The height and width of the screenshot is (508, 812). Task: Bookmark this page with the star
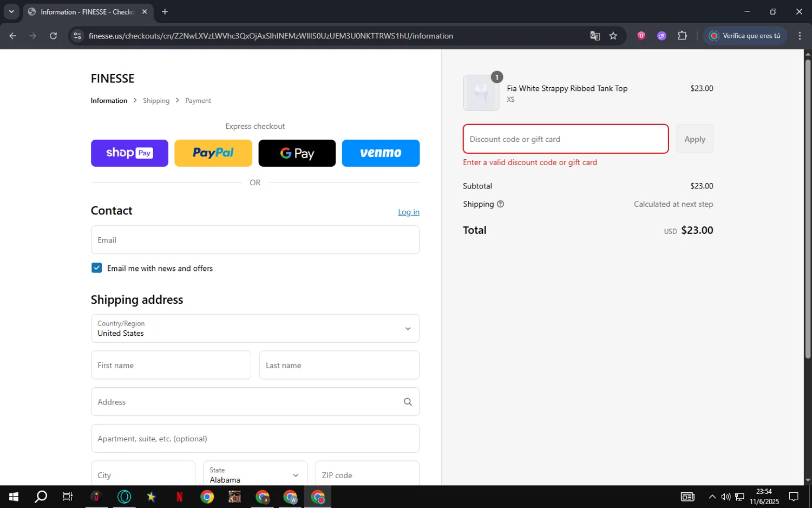point(613,36)
